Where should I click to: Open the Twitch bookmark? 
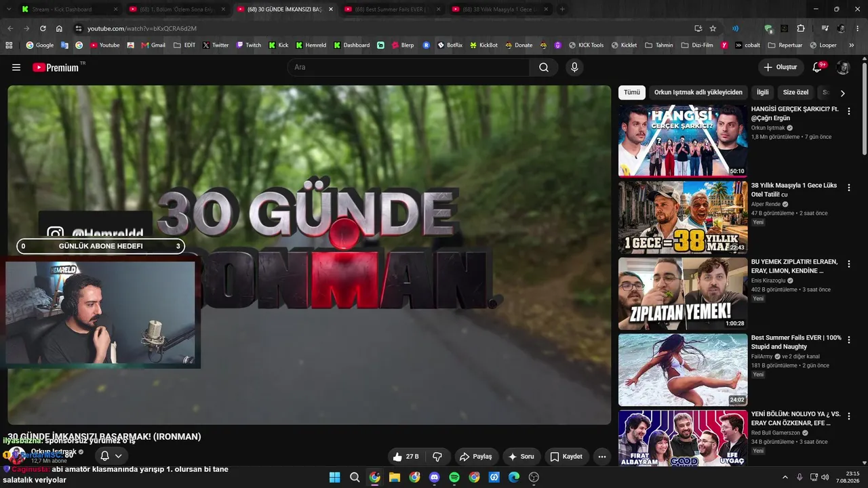coord(248,45)
